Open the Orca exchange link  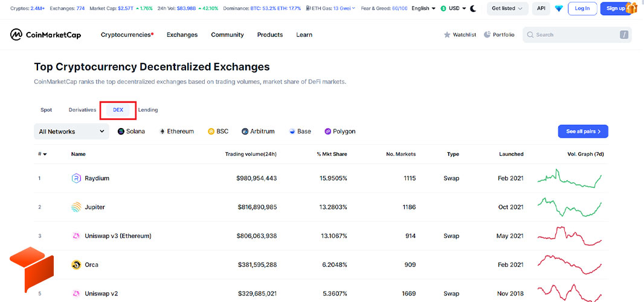pos(91,265)
